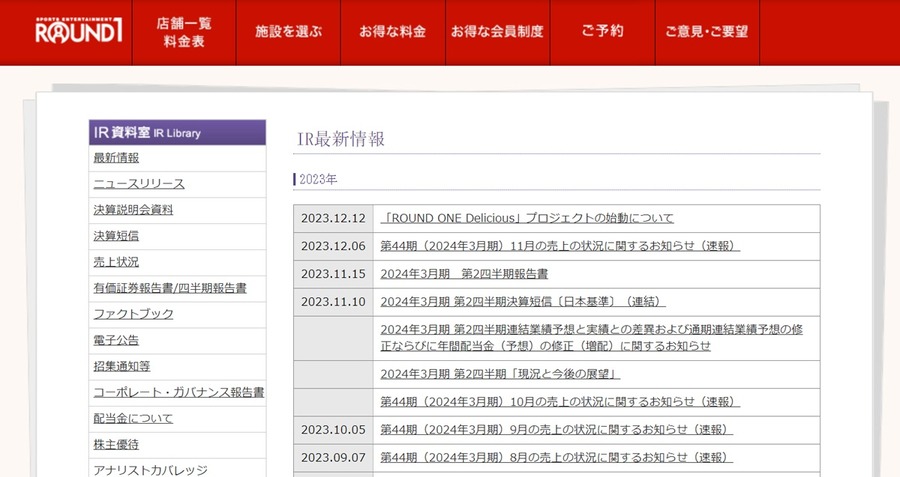The width and height of the screenshot is (900, 477).
Task: Open ご意見・ご要望 menu item
Action: tap(707, 32)
